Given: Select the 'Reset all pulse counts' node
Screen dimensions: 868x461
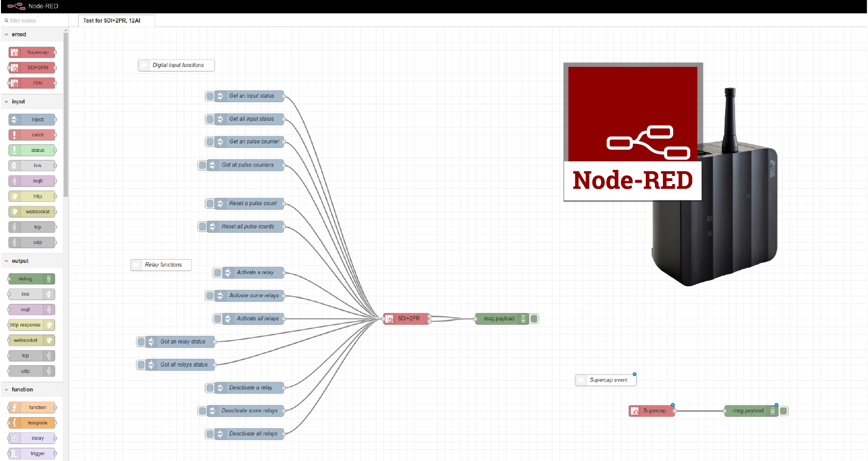Looking at the screenshot, I should pyautogui.click(x=246, y=227).
